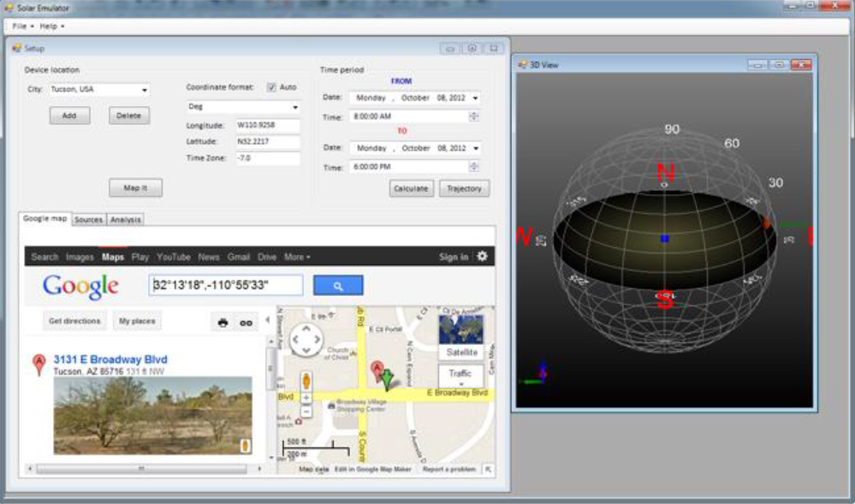Click the axis gizmo in 3D View
The width and height of the screenshot is (855, 504).
pyautogui.click(x=537, y=374)
